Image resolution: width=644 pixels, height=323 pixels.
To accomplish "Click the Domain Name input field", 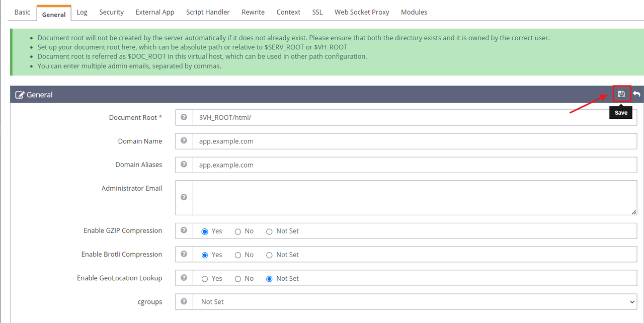I will [x=415, y=141].
